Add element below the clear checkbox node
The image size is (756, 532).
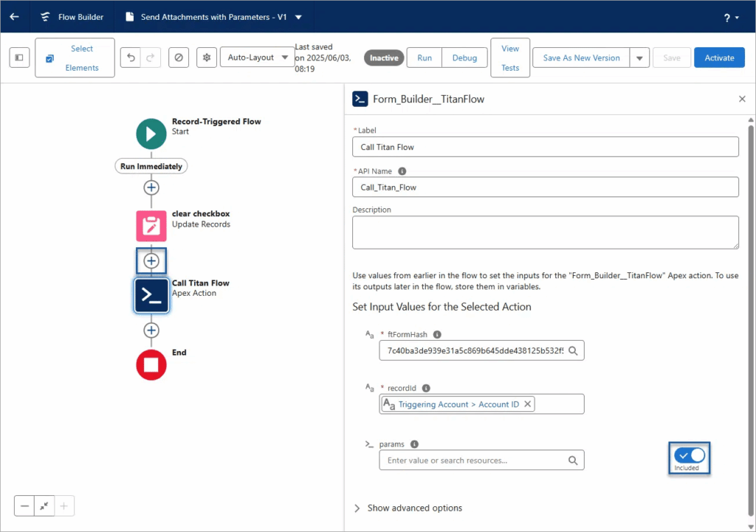pos(151,261)
